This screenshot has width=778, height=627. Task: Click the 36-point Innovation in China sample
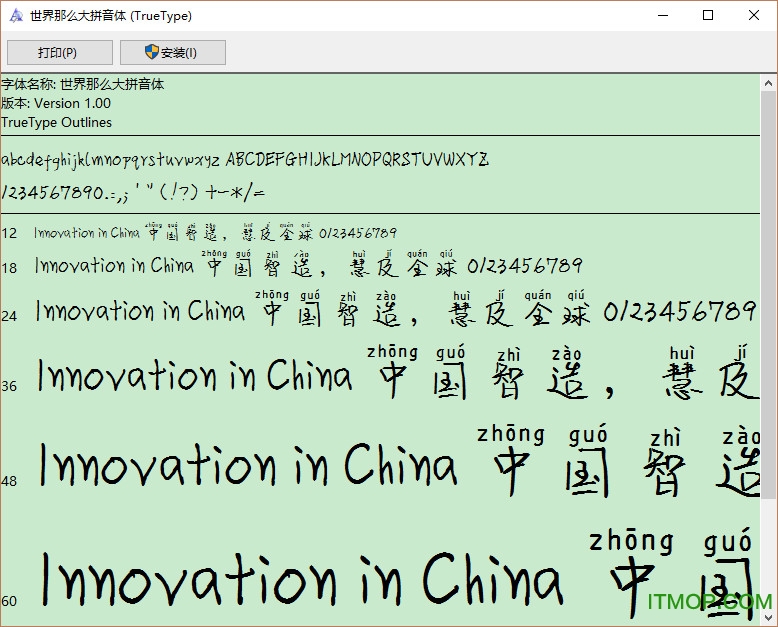[195, 377]
